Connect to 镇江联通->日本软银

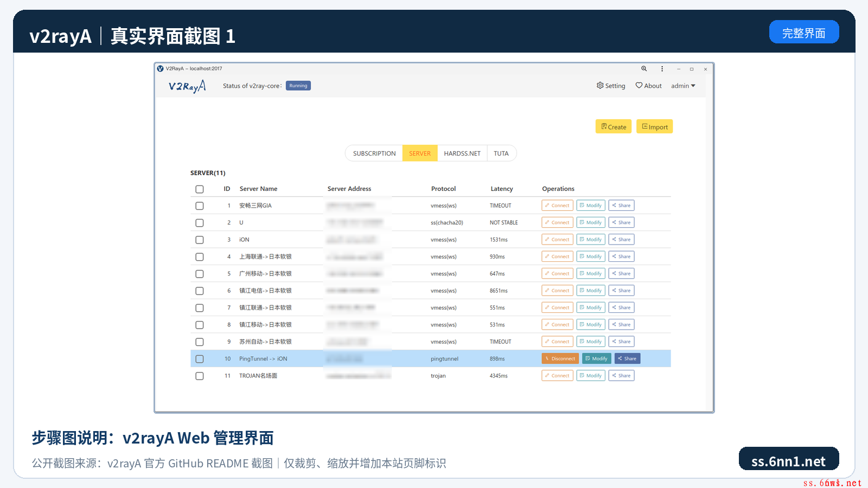(x=557, y=307)
